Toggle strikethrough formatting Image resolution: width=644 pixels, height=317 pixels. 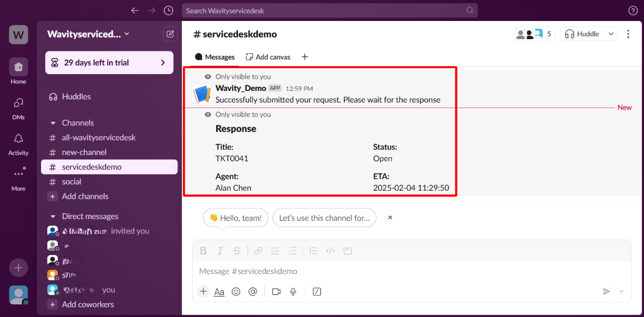point(237,251)
